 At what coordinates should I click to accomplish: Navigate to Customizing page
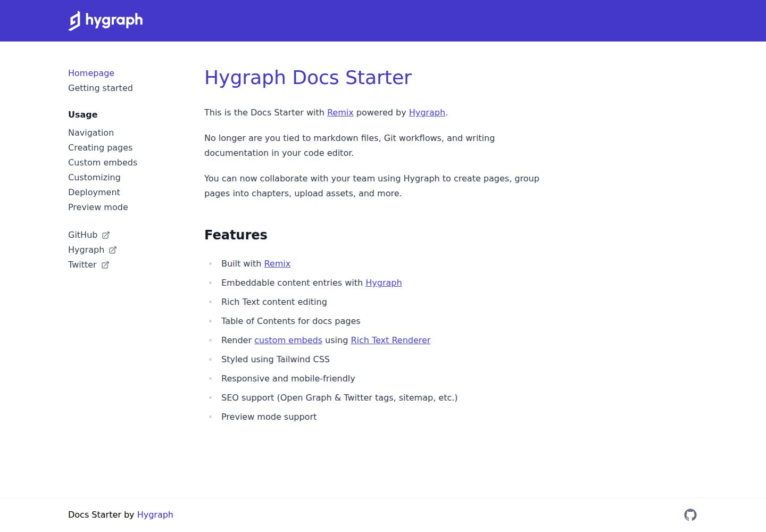(94, 177)
